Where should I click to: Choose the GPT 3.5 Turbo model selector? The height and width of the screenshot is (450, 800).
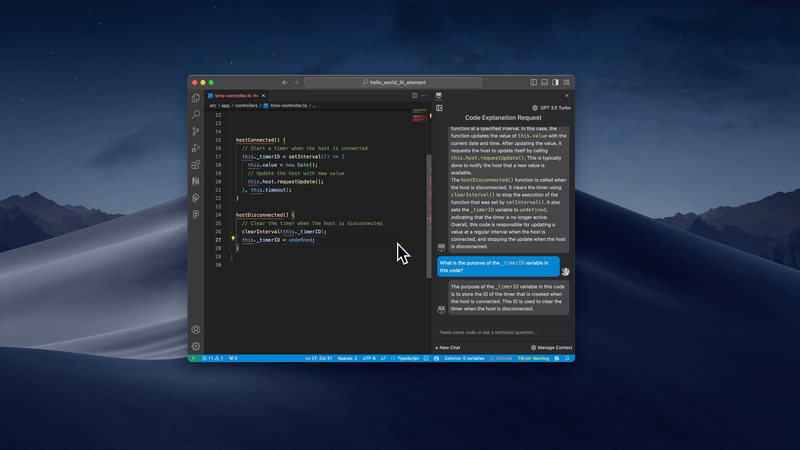(x=552, y=108)
